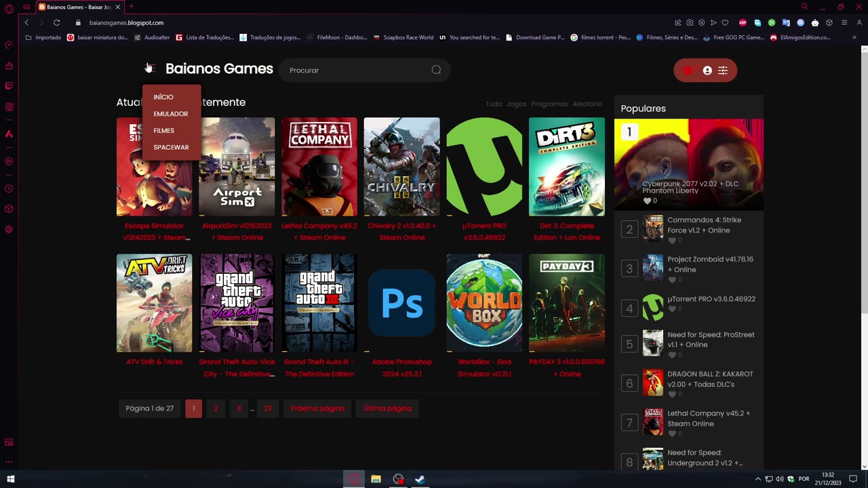Switch to the Tudo filter tab

[x=494, y=104]
